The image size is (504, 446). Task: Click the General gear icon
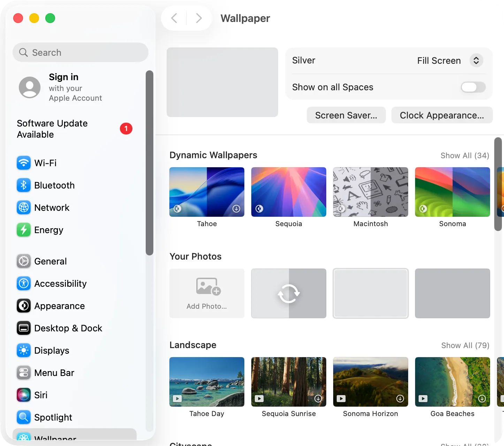(24, 261)
